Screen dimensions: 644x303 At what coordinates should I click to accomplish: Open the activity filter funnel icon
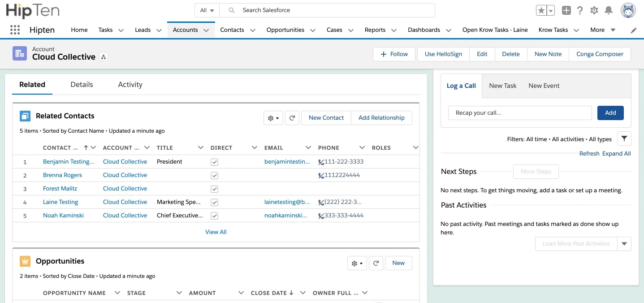pos(624,139)
